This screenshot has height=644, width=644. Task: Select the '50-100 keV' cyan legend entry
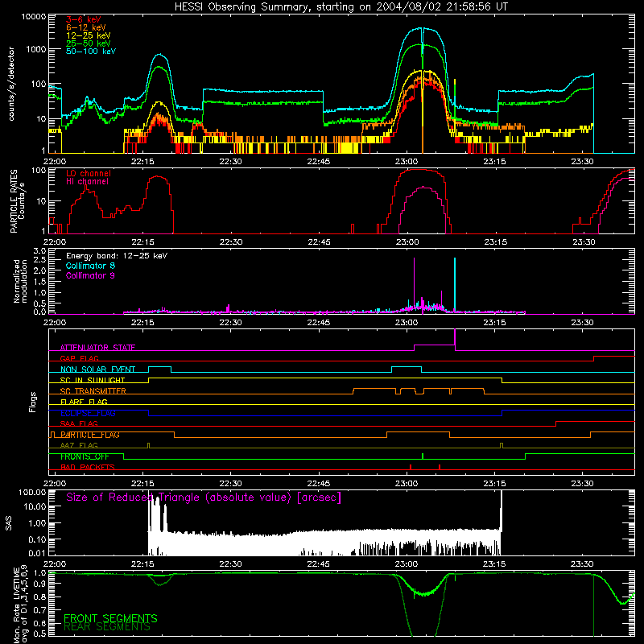pyautogui.click(x=91, y=52)
